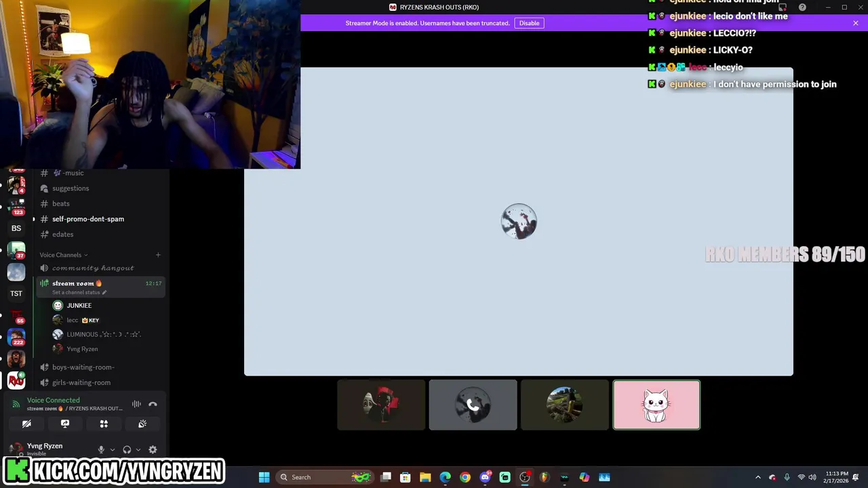
Task: Set a channel status for stream room
Action: point(79,292)
